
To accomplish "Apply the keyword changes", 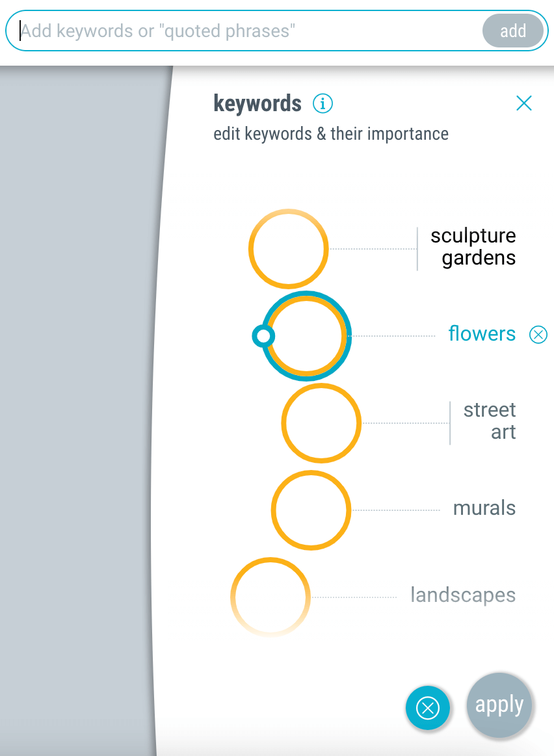I will [499, 705].
